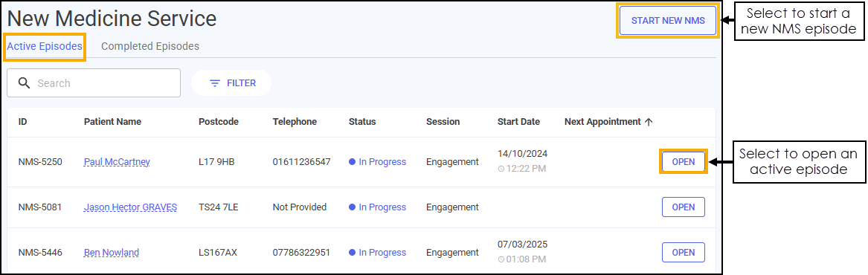Select the Active Episodes tab

click(45, 47)
